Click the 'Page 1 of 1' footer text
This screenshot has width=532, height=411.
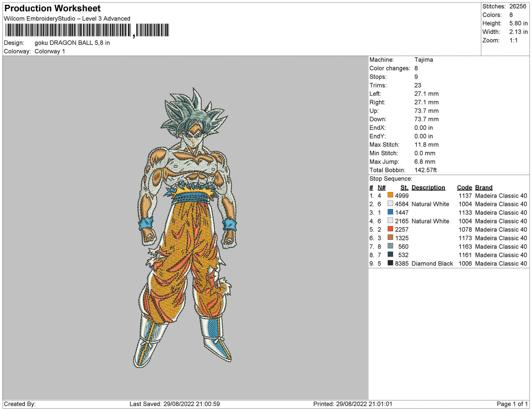512,404
